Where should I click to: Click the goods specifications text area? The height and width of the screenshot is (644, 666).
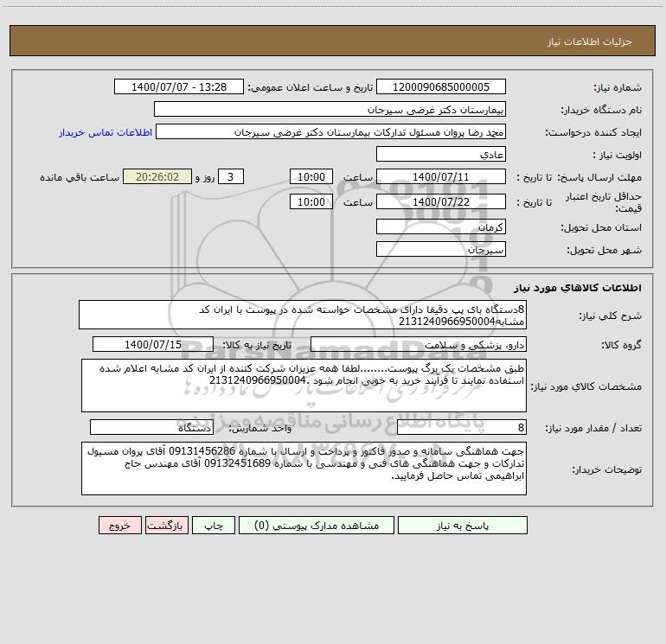(x=304, y=386)
